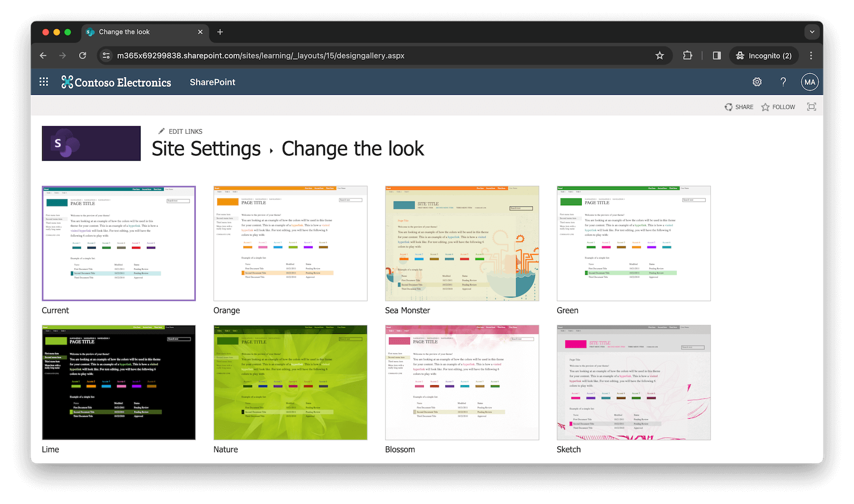Open the Site Settings breadcrumb link

(x=205, y=149)
